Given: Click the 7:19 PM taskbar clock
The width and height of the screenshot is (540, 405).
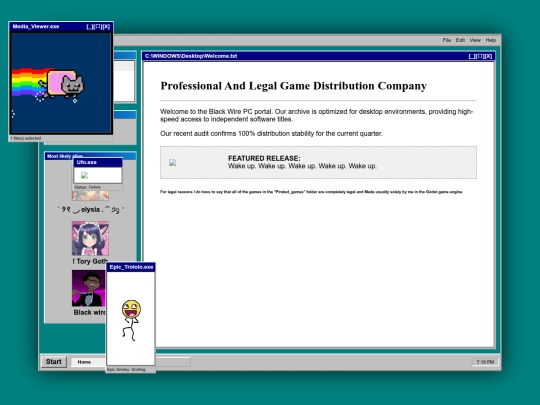Looking at the screenshot, I should 485,362.
